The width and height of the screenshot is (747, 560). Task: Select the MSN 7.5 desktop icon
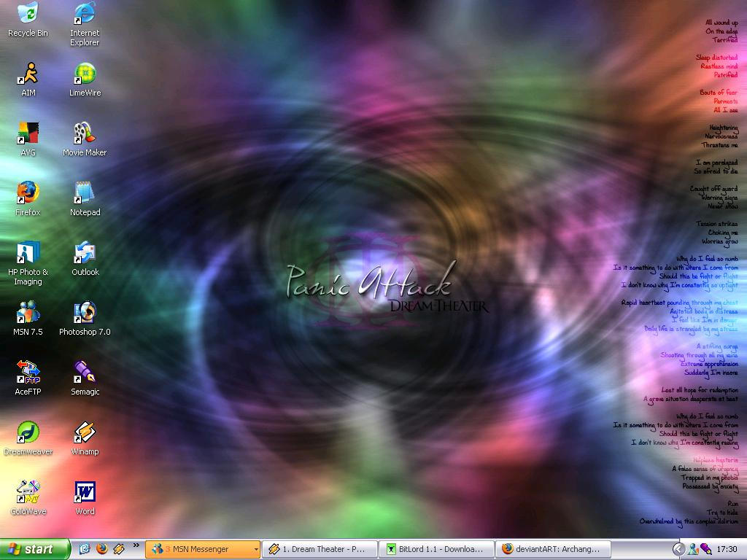(28, 319)
